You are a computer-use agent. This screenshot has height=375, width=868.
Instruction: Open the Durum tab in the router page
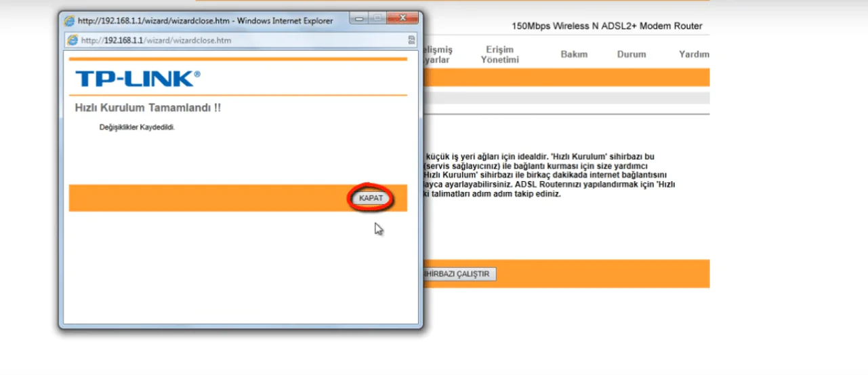632,54
